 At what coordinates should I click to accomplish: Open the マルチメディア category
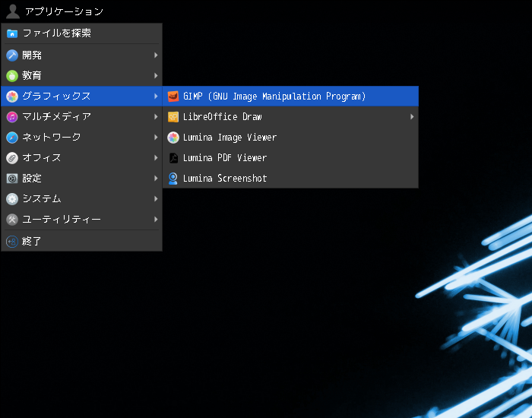click(82, 117)
